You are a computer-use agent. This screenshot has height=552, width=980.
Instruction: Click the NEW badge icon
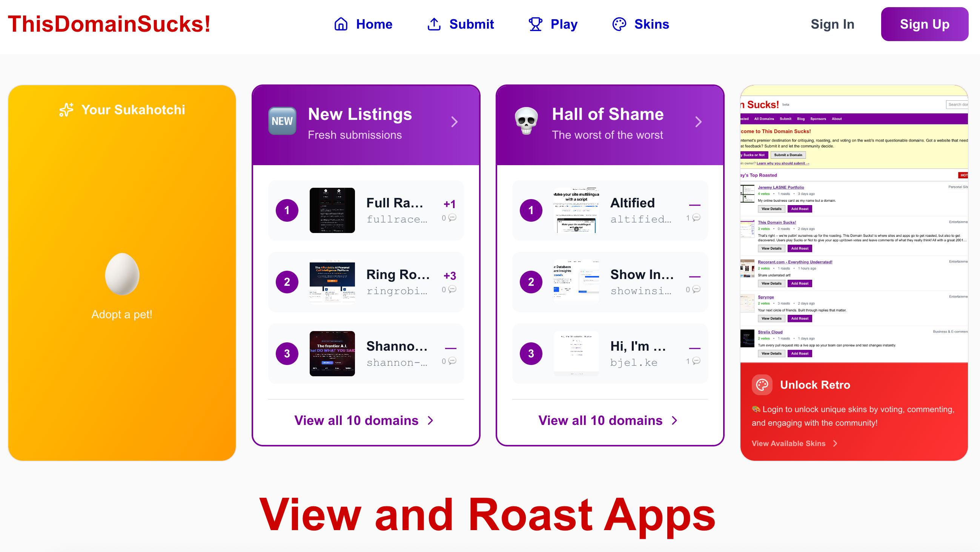tap(282, 121)
